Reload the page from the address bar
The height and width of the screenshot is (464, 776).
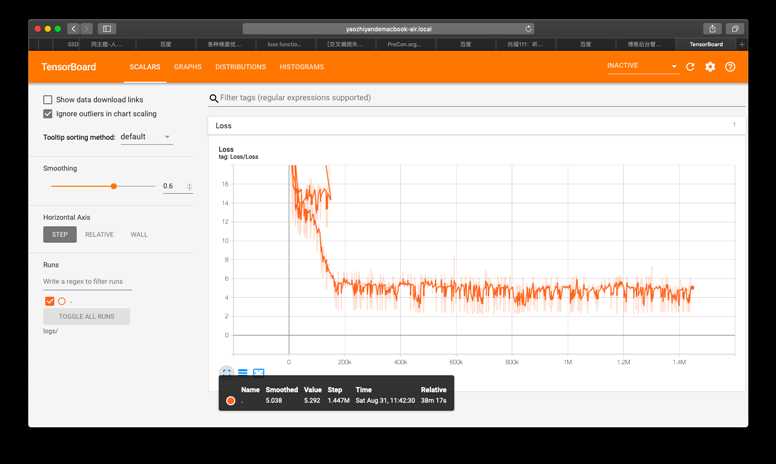(528, 29)
